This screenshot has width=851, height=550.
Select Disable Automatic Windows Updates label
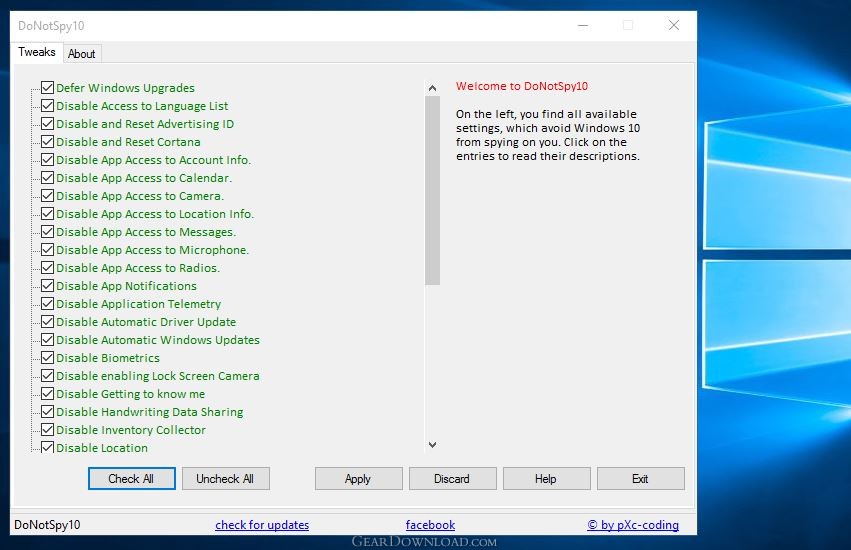158,340
